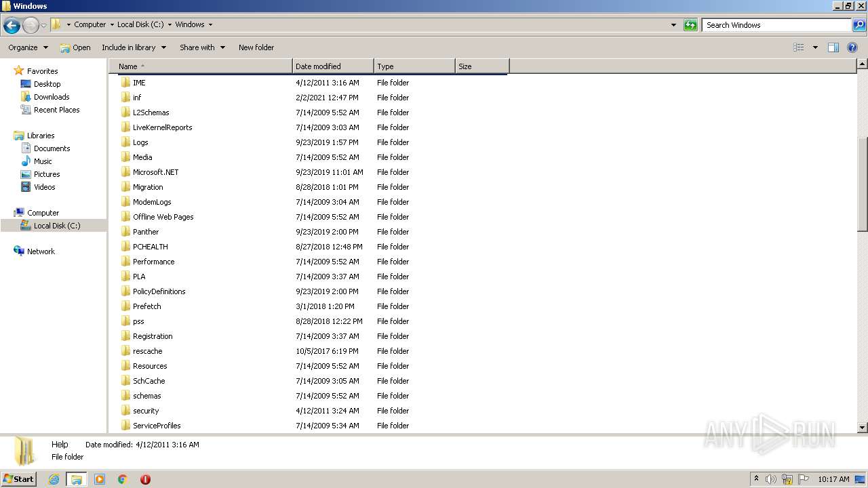
Task: Select the Media folder icon
Action: point(125,157)
